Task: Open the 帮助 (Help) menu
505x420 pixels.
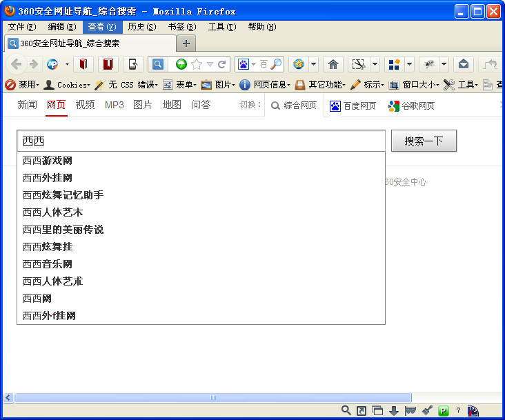Action: coord(262,27)
